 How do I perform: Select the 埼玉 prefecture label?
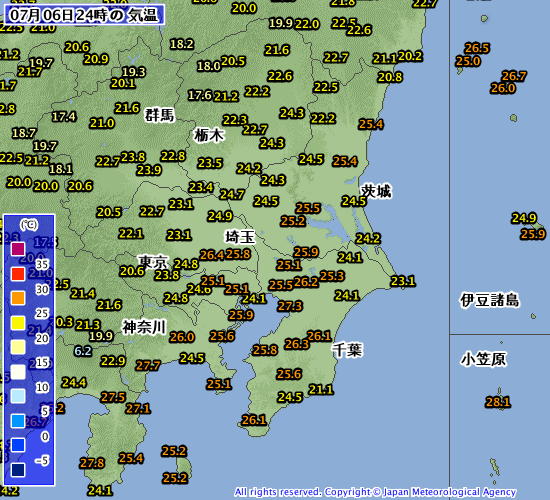(x=240, y=237)
